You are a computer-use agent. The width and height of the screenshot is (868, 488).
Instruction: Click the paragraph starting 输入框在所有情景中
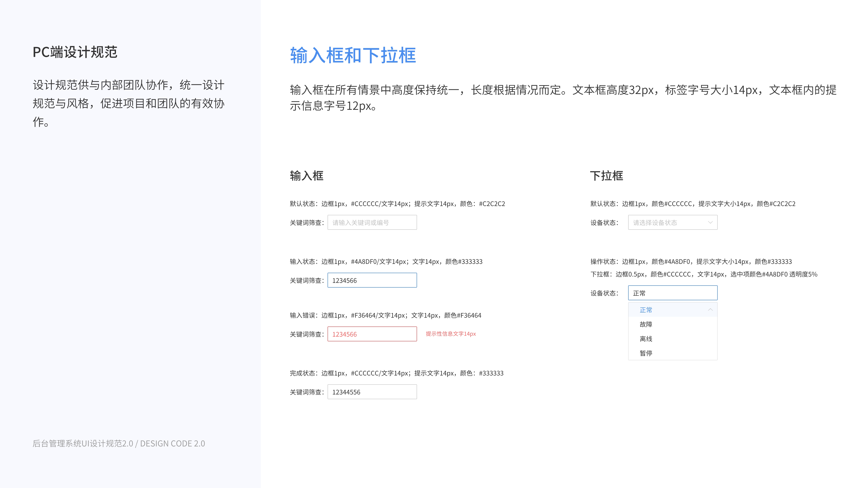coord(563,98)
